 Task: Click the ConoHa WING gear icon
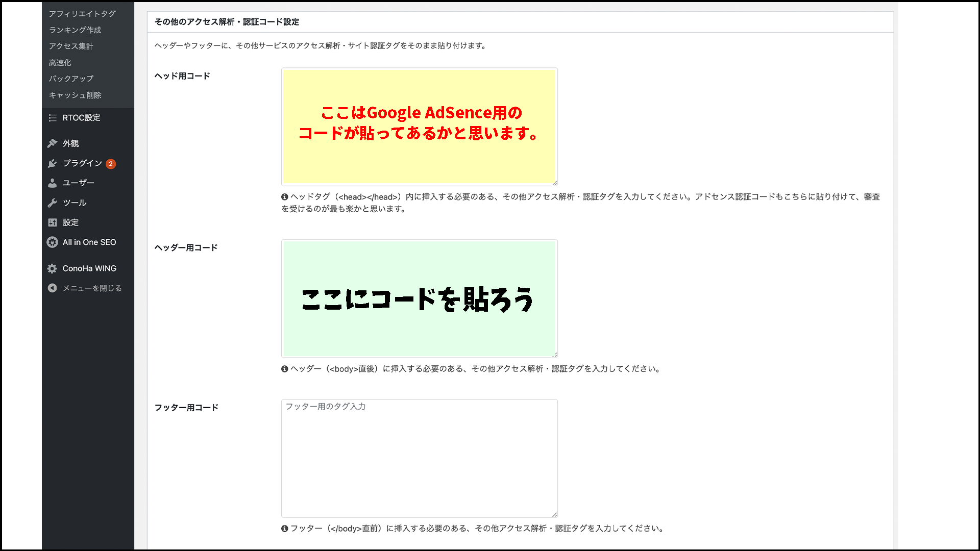click(x=52, y=268)
